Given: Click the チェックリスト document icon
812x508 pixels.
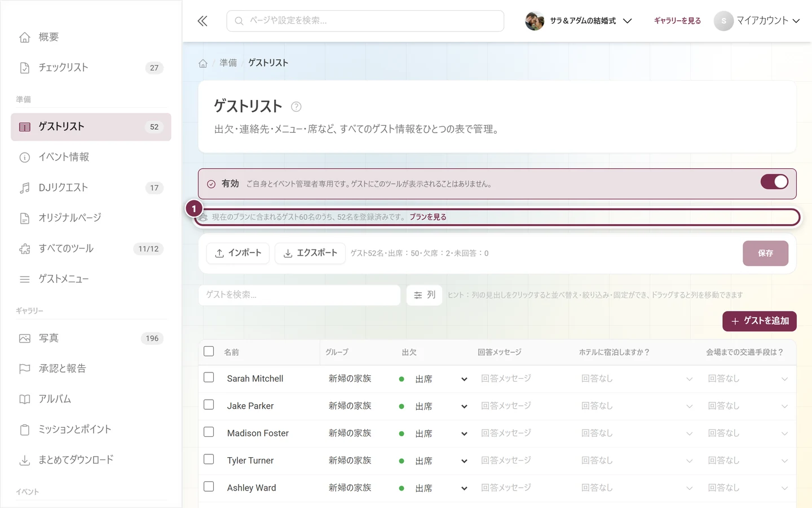Looking at the screenshot, I should [25, 68].
